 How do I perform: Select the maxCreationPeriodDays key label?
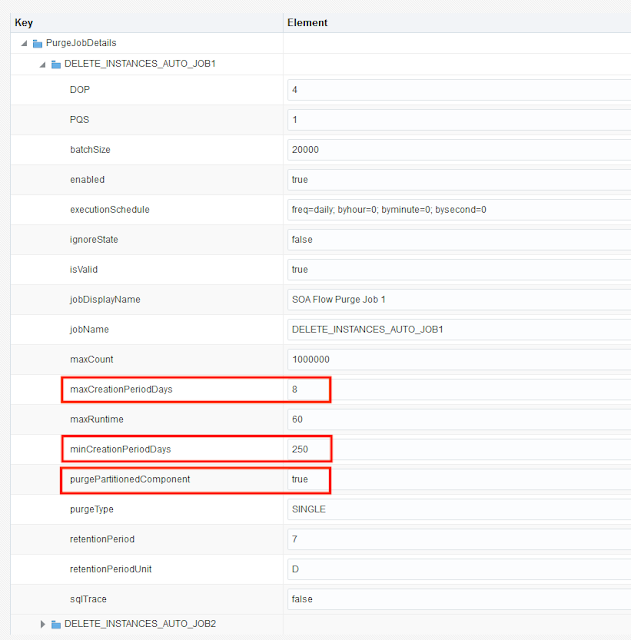121,389
